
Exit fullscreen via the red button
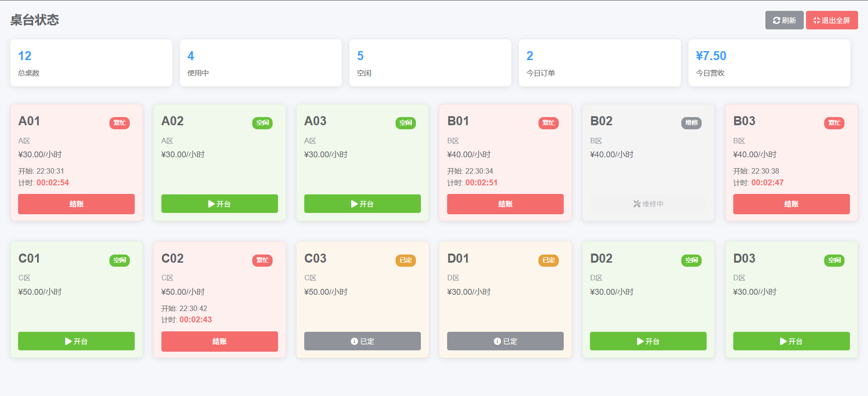[x=831, y=20]
